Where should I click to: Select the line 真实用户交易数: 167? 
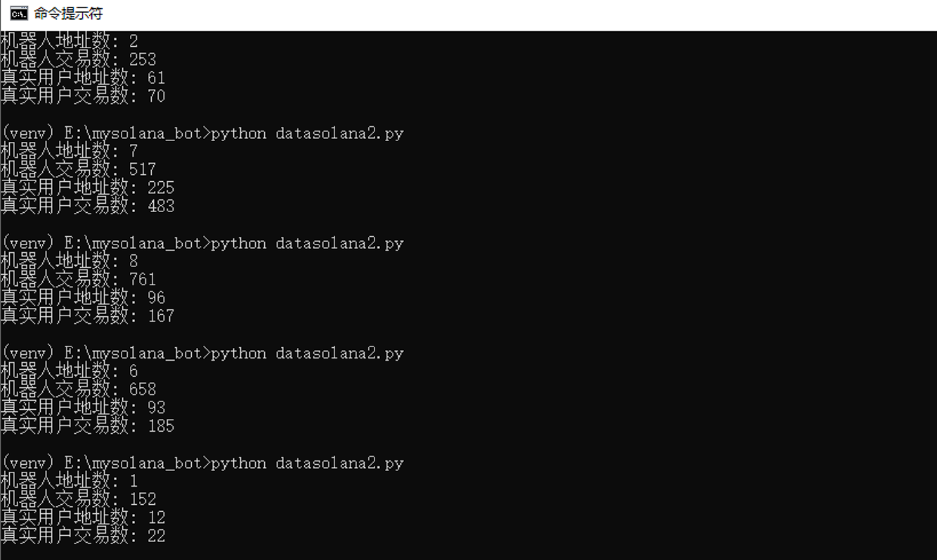click(x=87, y=315)
